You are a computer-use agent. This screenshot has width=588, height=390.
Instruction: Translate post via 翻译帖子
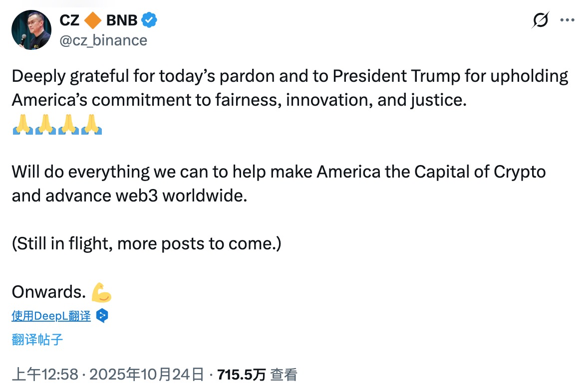[37, 340]
